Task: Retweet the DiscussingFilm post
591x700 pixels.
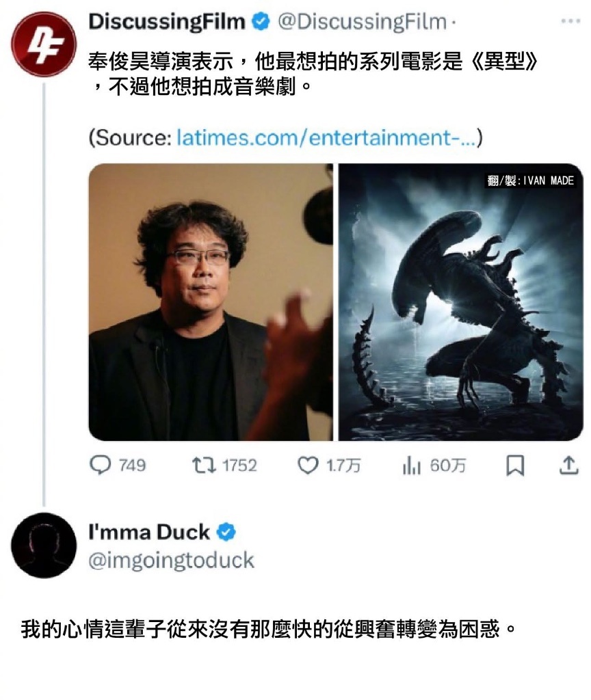Action: pos(204,465)
